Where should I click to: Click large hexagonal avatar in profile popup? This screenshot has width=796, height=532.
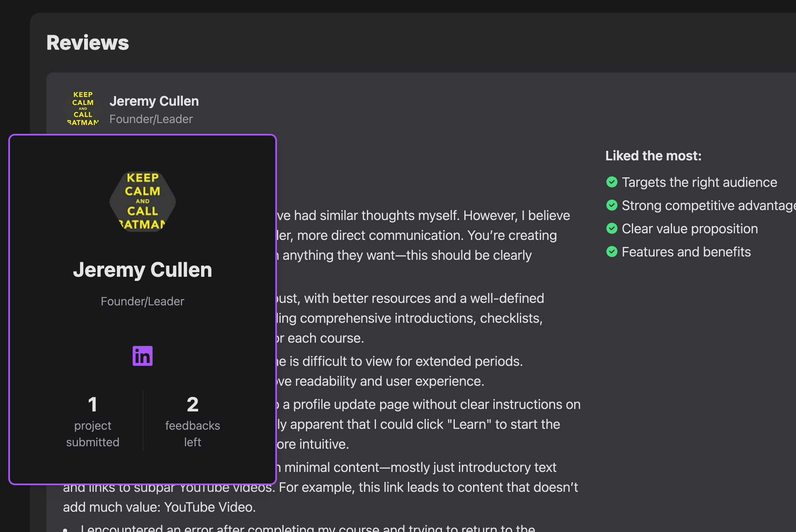point(142,201)
